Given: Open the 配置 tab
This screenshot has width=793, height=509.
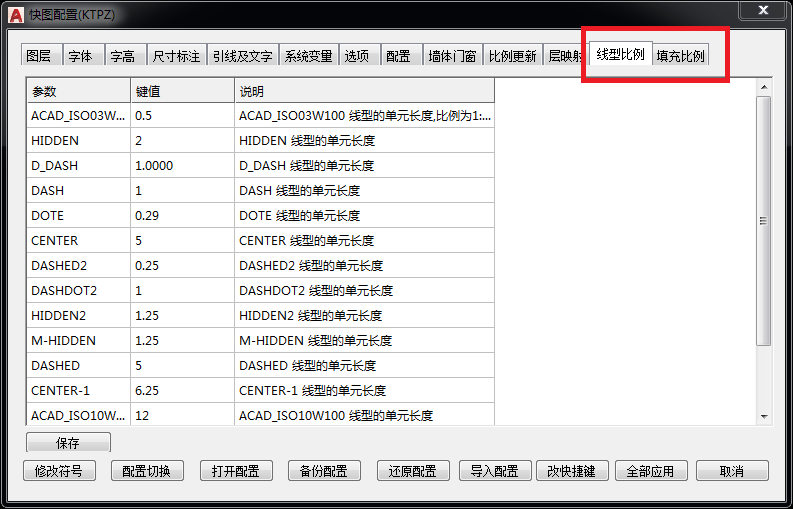Looking at the screenshot, I should (x=402, y=55).
